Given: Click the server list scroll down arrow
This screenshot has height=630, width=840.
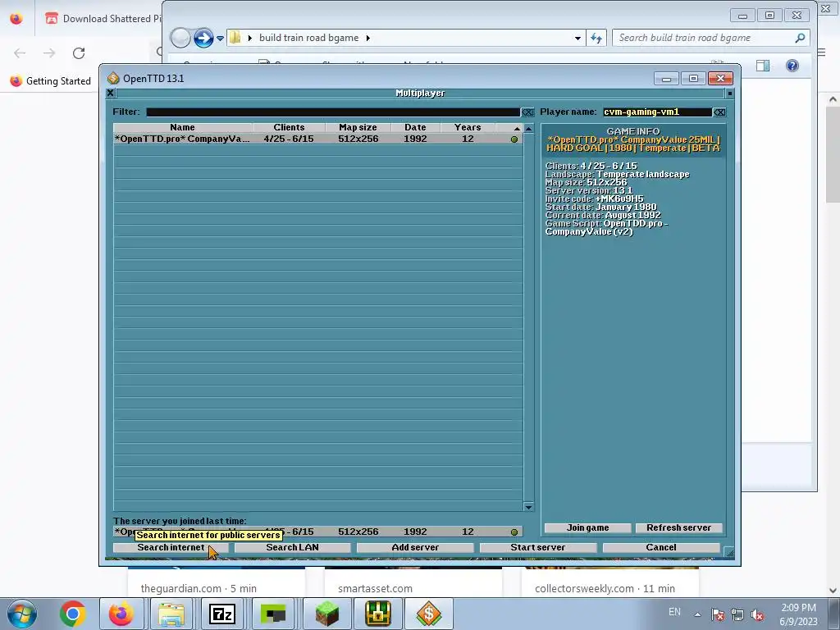Looking at the screenshot, I should (529, 507).
